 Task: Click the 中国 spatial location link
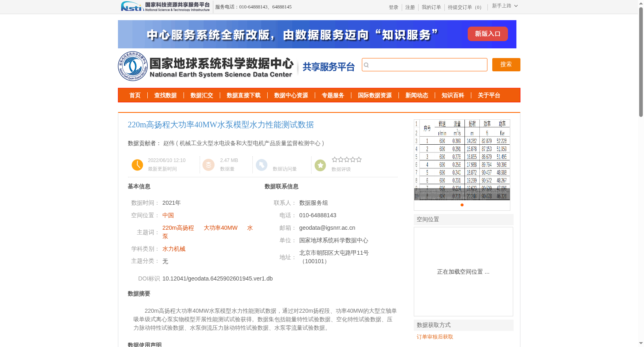[x=168, y=216]
